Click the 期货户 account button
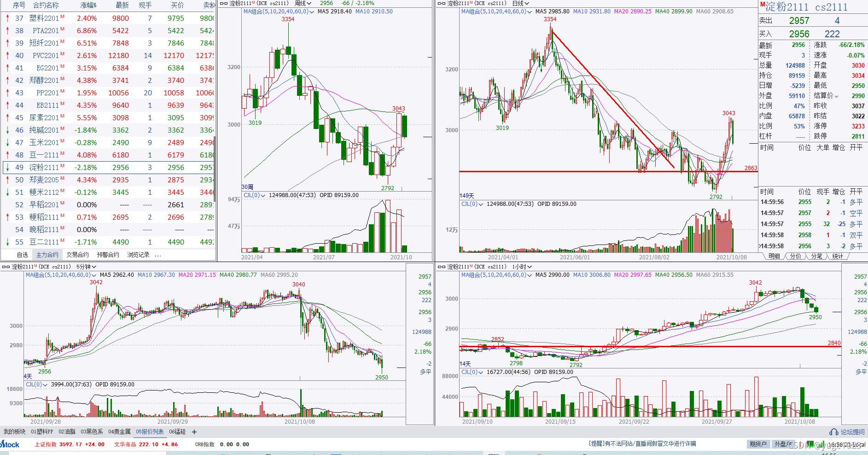Screen dimensions: 868x455 click(758, 444)
